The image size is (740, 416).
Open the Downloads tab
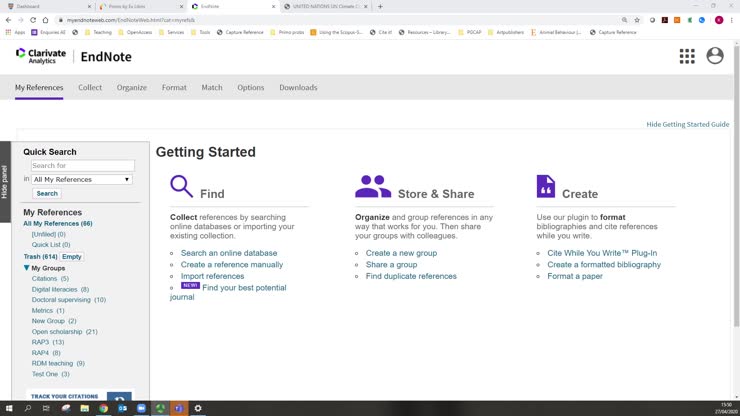tap(298, 87)
